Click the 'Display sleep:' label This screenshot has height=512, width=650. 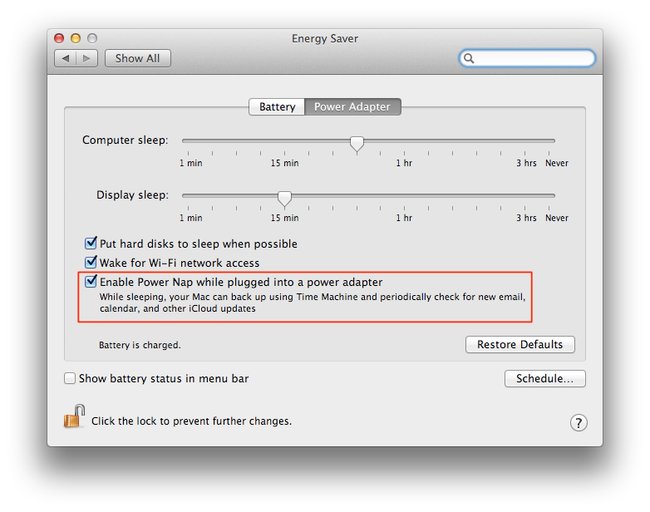(x=132, y=195)
